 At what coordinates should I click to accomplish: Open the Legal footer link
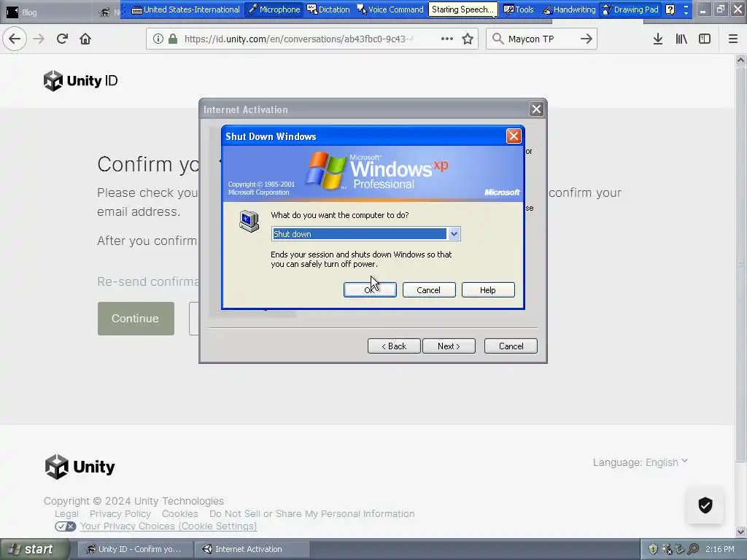click(66, 514)
